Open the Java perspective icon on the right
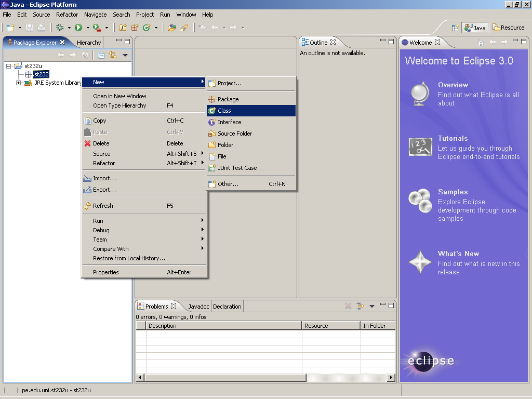Screen dimensions: 532x399 click(474, 28)
